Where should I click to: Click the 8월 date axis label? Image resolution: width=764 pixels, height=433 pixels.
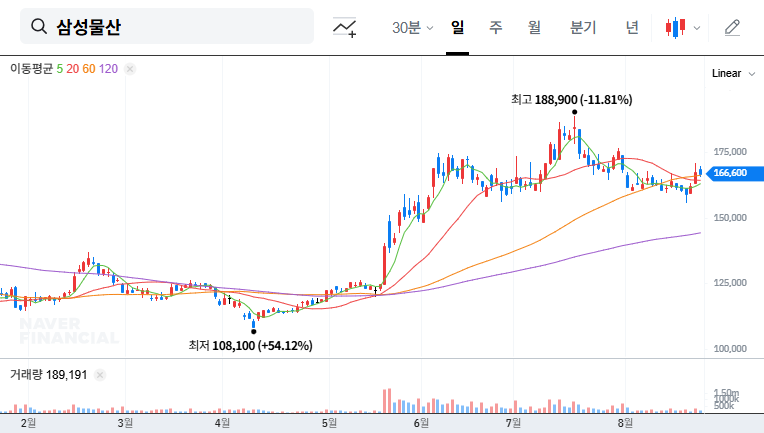pos(625,423)
